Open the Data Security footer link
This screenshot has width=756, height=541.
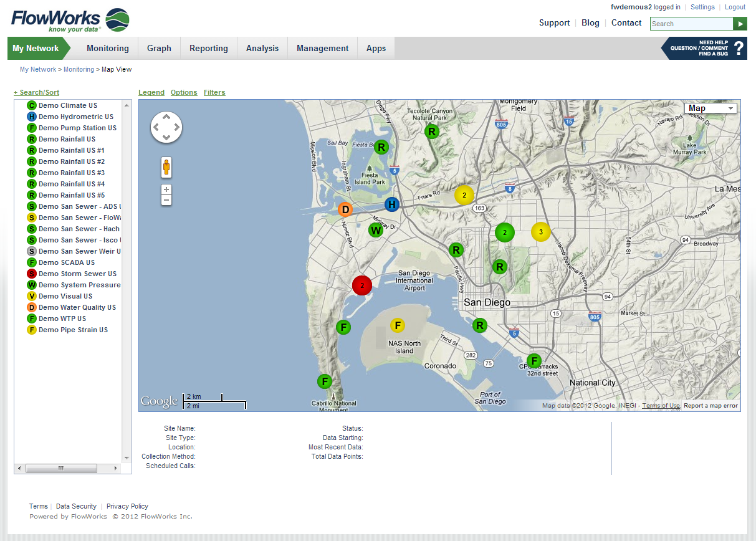tap(76, 506)
